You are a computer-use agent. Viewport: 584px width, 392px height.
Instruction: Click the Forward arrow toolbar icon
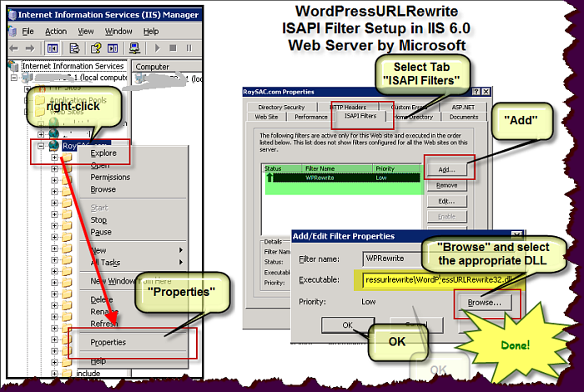coord(30,48)
